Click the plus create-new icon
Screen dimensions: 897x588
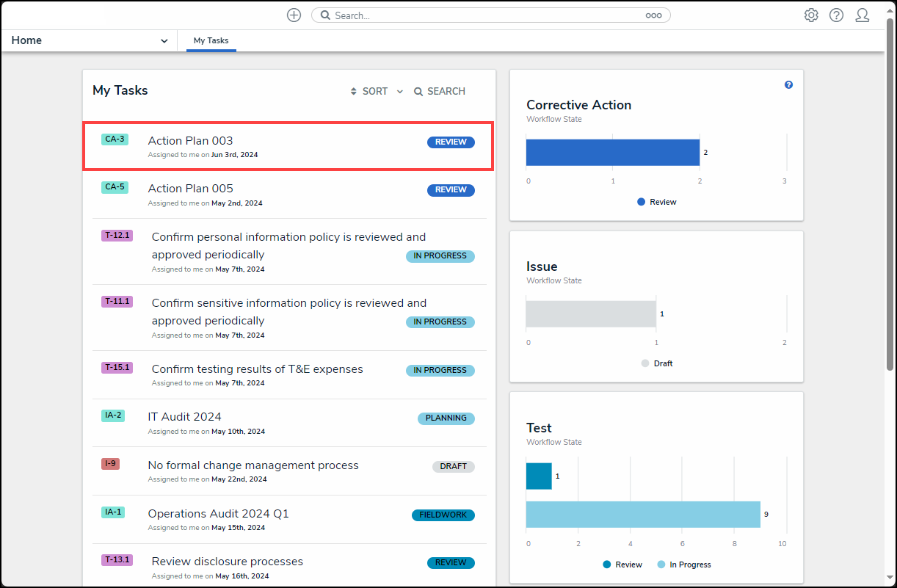[x=294, y=15]
